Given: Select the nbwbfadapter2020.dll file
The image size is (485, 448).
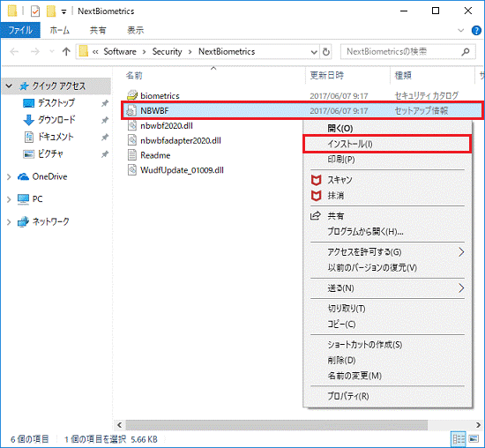Looking at the screenshot, I should [x=181, y=140].
